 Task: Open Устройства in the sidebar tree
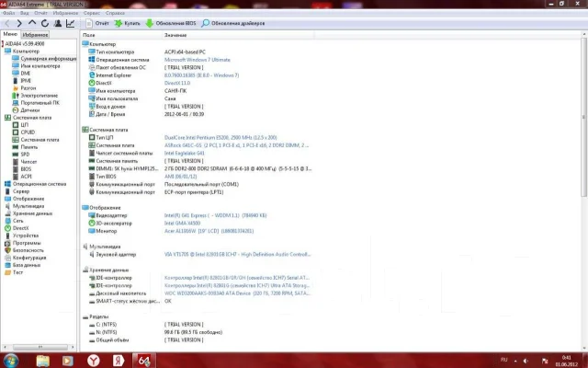[x=26, y=236]
